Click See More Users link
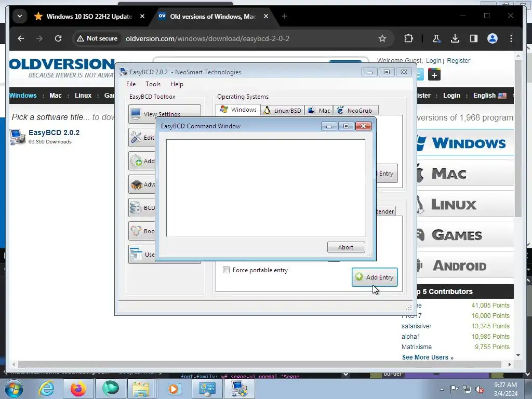532x399 pixels. pyautogui.click(x=428, y=357)
